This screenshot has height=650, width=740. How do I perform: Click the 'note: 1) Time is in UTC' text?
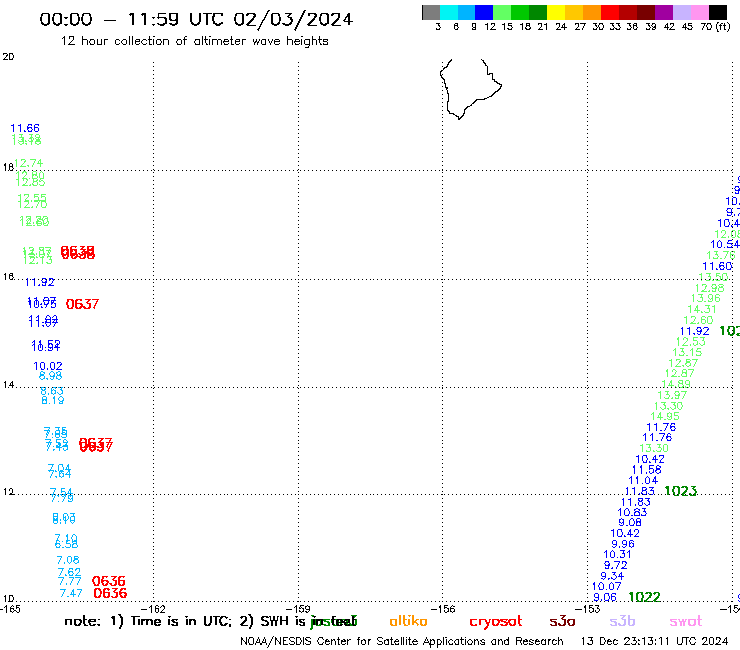coord(148,621)
